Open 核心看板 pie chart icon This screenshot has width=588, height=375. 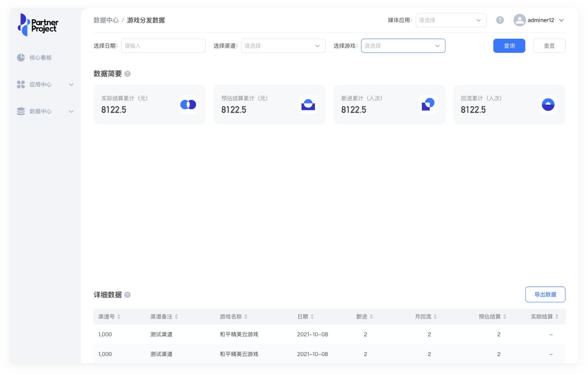21,58
